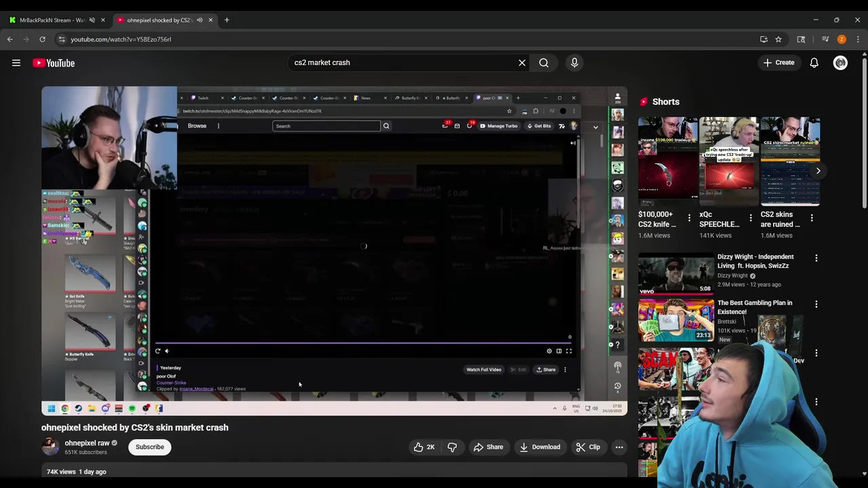Image resolution: width=868 pixels, height=488 pixels.
Task: Go to the YouTube home logo
Action: click(x=54, y=63)
